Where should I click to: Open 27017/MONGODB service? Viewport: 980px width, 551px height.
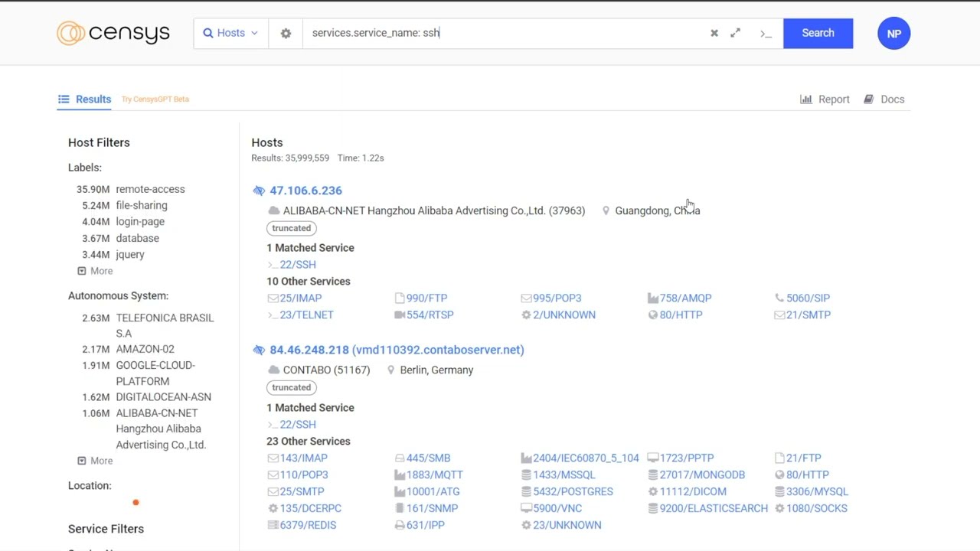point(696,474)
